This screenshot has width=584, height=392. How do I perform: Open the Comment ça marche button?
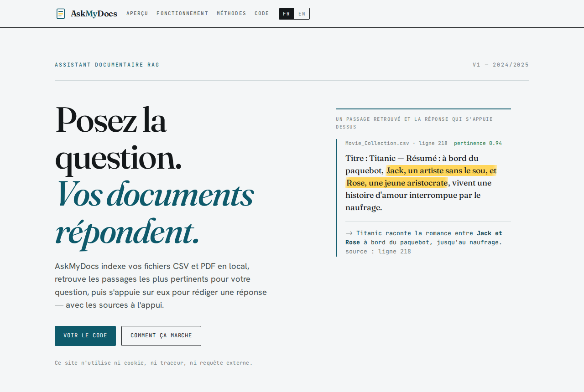pyautogui.click(x=161, y=336)
